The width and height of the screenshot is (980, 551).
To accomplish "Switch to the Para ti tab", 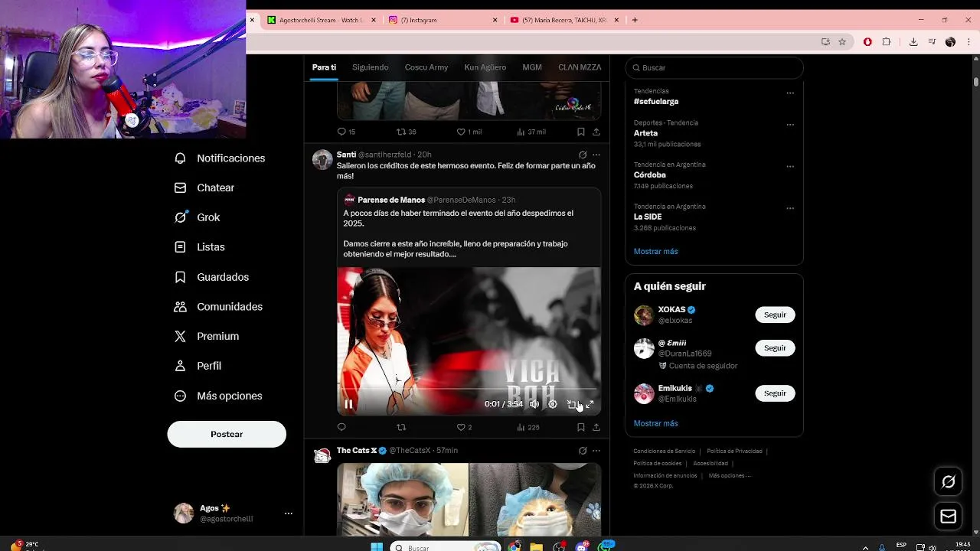I will 324,67.
